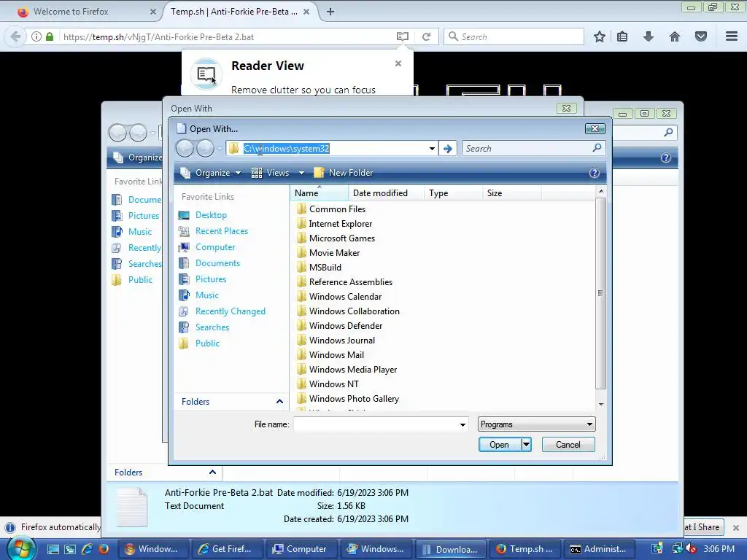Expand the Open button split arrow
Screen dimensions: 747x560
526,445
